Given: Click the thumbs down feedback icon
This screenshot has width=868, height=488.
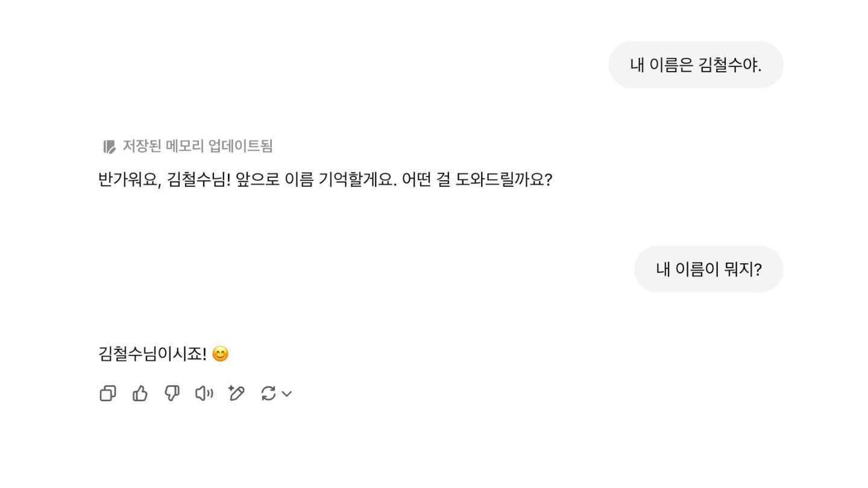Looking at the screenshot, I should click(x=172, y=393).
